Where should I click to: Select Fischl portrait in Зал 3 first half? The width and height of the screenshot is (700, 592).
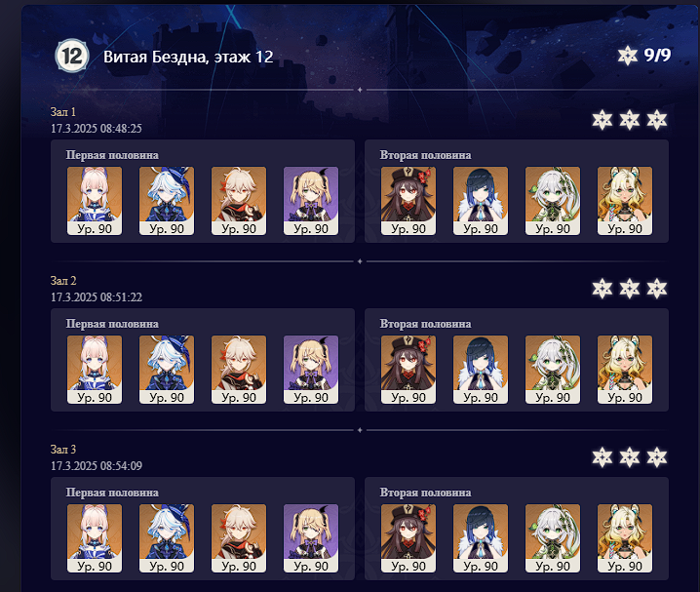coord(311,538)
